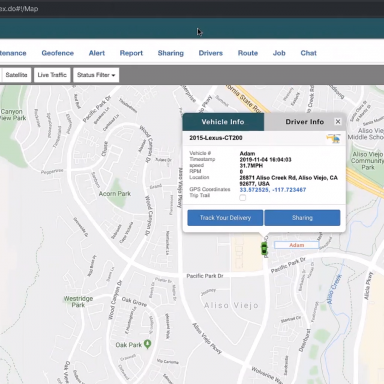Switch to the Driver Info tab
This screenshot has height=384, width=384.
tap(305, 122)
